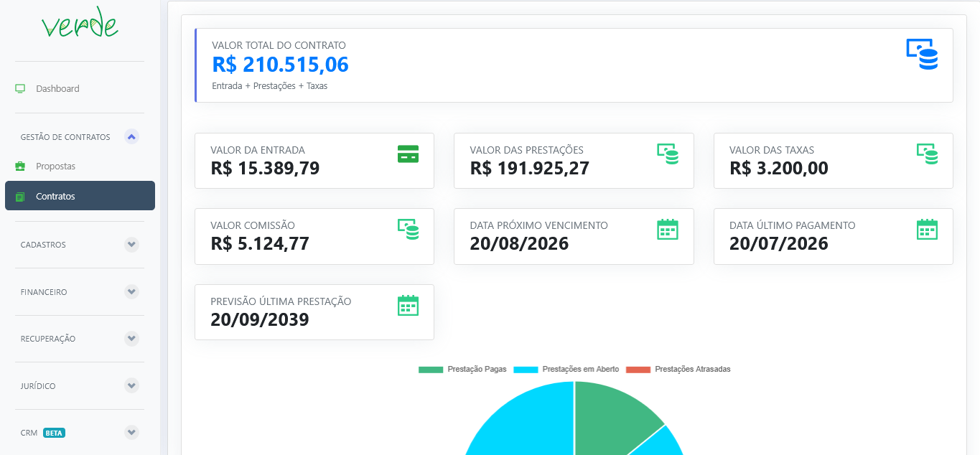Open the Propostas menu item
Screen dimensions: 980x455
pos(80,166)
